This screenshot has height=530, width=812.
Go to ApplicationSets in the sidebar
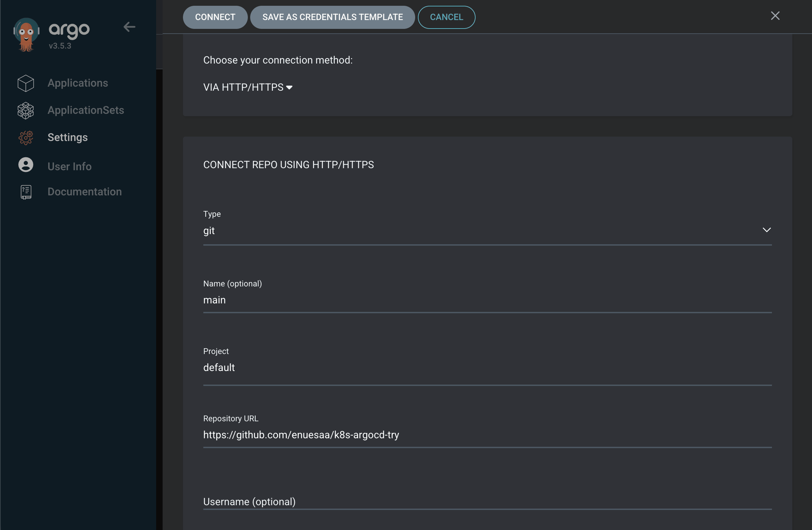(x=86, y=110)
